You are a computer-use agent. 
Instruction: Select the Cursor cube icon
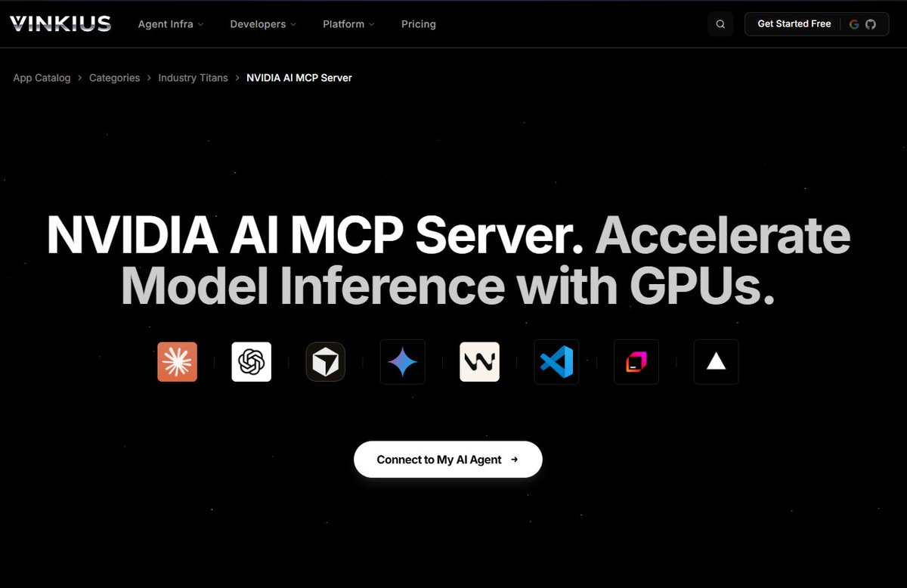(x=325, y=362)
